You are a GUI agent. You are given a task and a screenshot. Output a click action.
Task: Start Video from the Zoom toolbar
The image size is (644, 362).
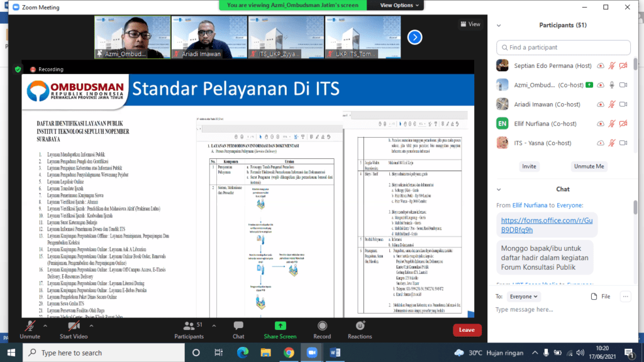(74, 330)
